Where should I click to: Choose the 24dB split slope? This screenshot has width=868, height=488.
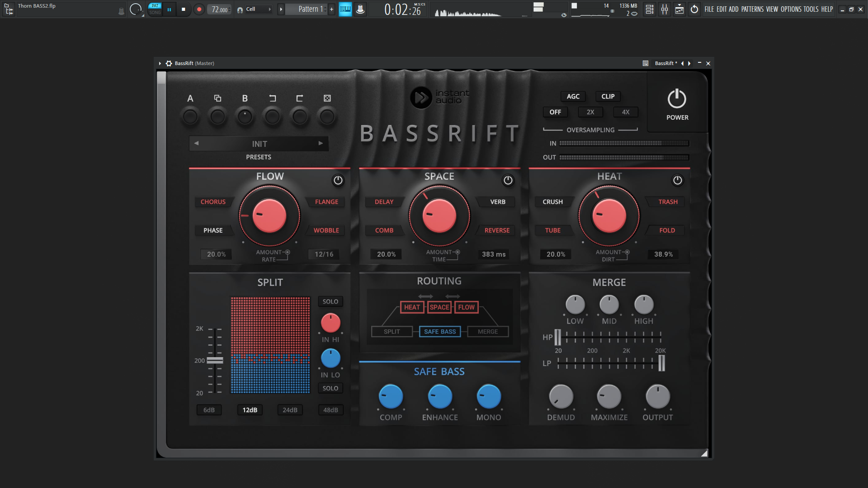point(290,410)
